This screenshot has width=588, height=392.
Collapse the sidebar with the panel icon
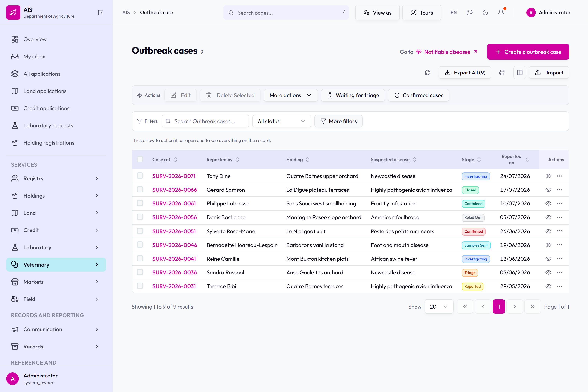[x=101, y=13]
